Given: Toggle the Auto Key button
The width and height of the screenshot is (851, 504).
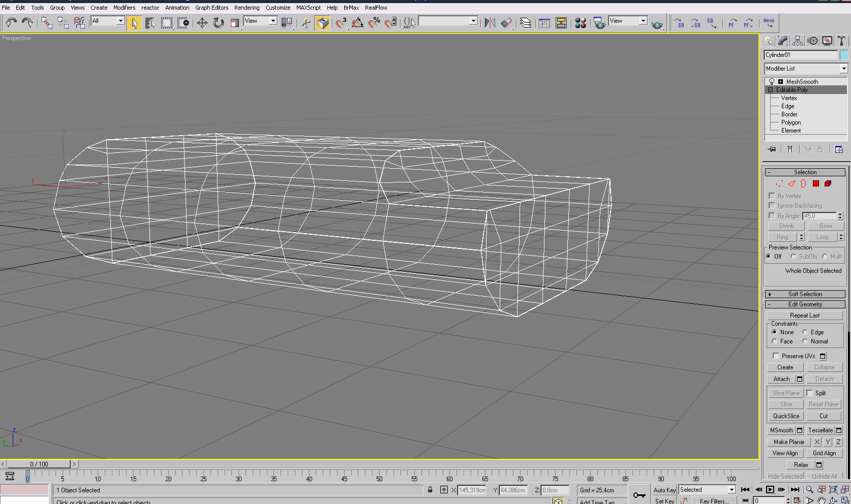Looking at the screenshot, I should tap(664, 490).
